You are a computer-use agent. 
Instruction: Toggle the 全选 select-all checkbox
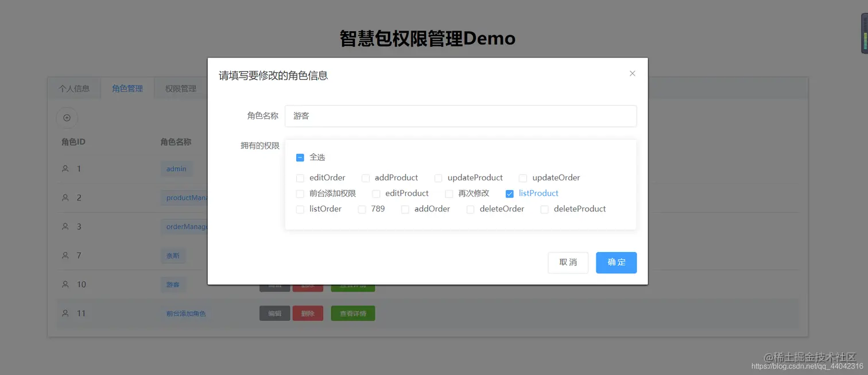(x=300, y=157)
